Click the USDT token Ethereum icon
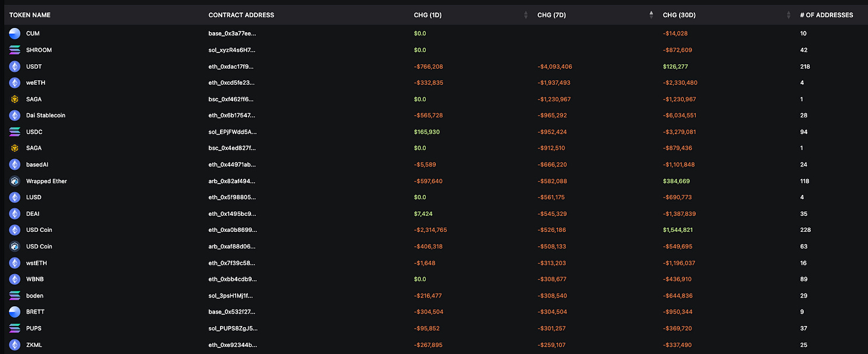This screenshot has height=354, width=868. point(14,66)
